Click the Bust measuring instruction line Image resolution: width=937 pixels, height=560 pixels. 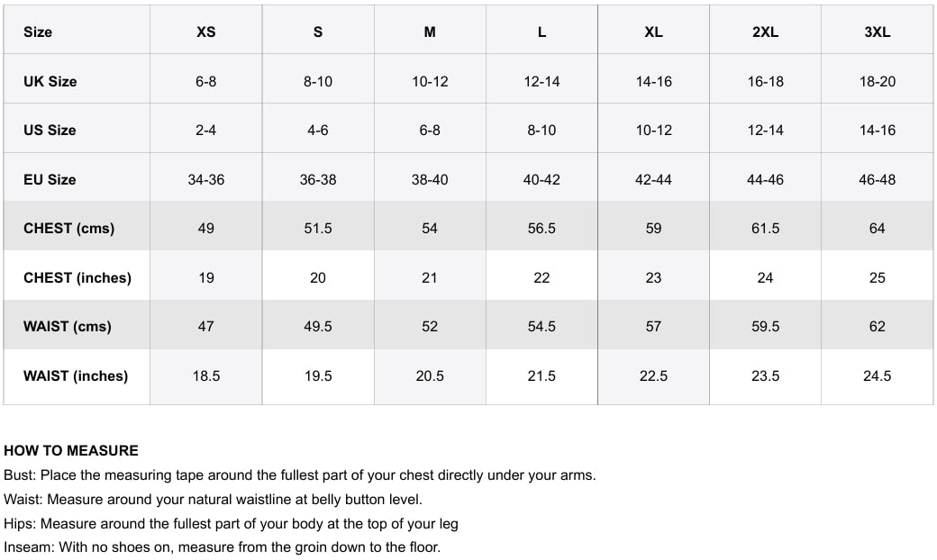(300, 474)
